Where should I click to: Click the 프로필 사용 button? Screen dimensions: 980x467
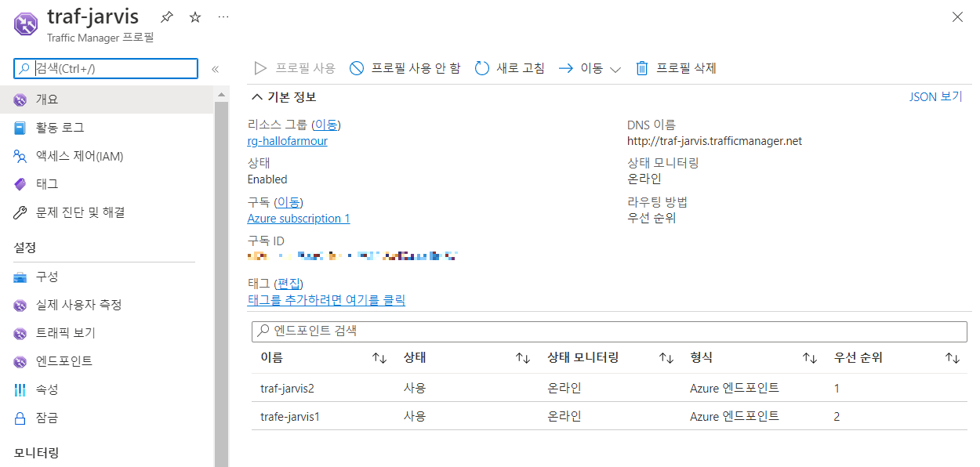(295, 68)
